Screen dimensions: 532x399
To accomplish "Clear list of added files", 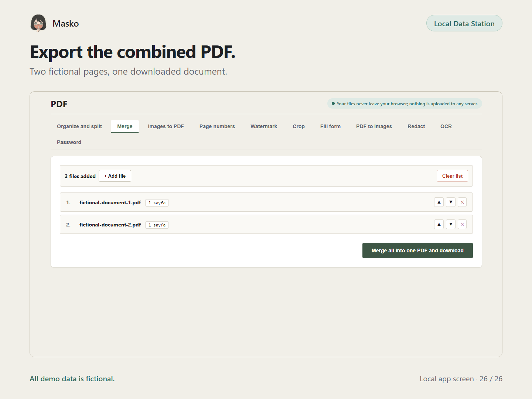I will tap(452, 176).
